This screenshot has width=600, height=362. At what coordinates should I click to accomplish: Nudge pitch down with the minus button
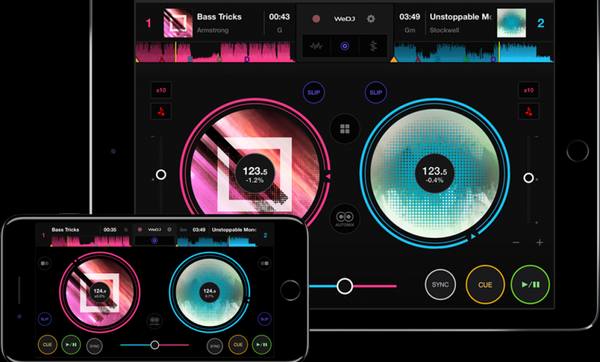[516, 243]
